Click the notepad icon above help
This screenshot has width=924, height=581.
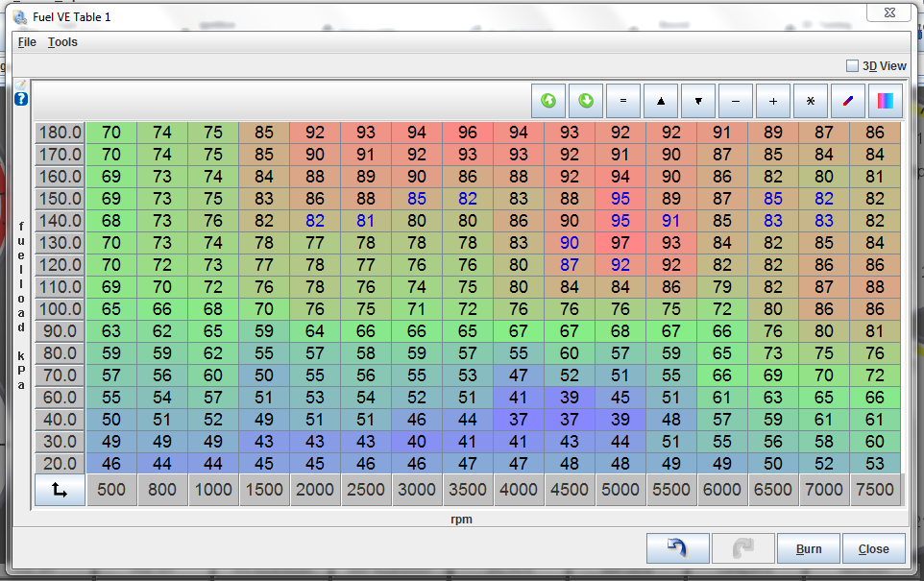point(20,85)
